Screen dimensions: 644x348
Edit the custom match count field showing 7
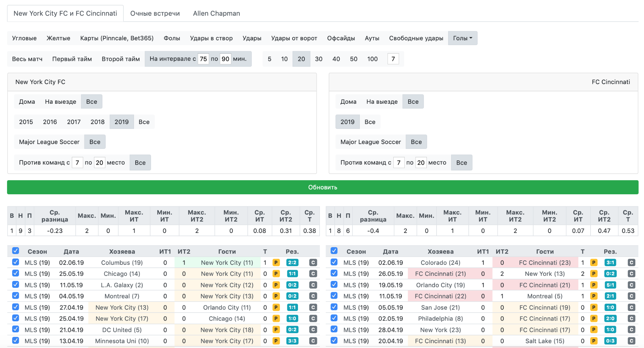(393, 59)
